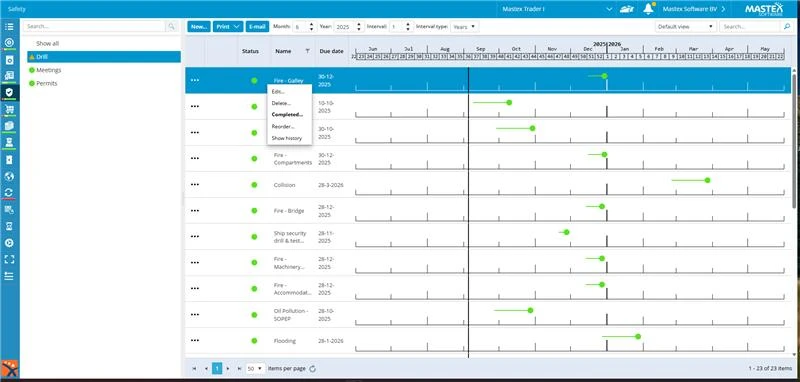Click the notification bell icon

pos(648,9)
